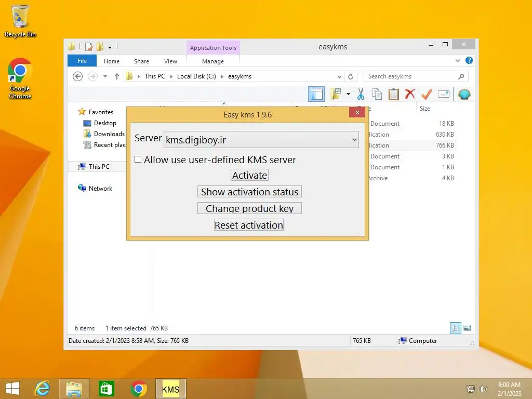Expand the ribbon with the chevron
Image resolution: width=532 pixels, height=399 pixels.
(x=457, y=60)
